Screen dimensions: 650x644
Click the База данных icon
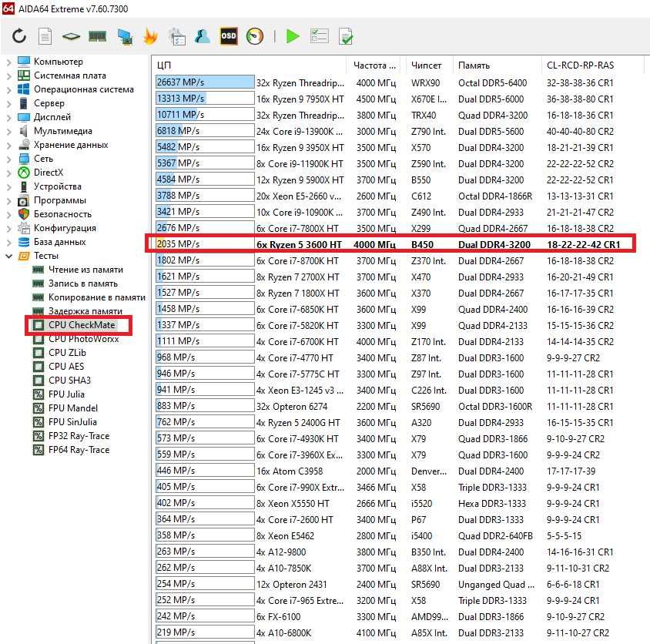click(x=24, y=242)
